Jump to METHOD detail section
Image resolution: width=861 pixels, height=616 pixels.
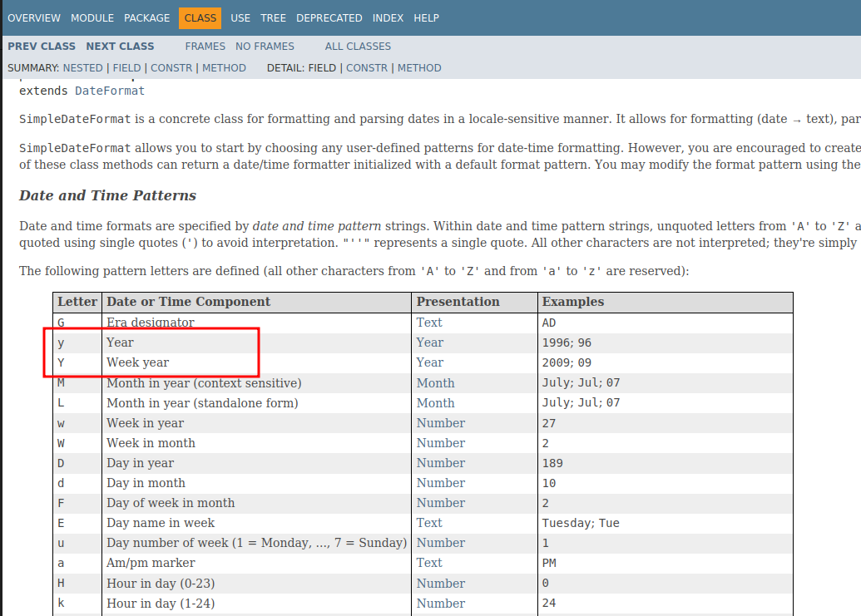pos(418,67)
